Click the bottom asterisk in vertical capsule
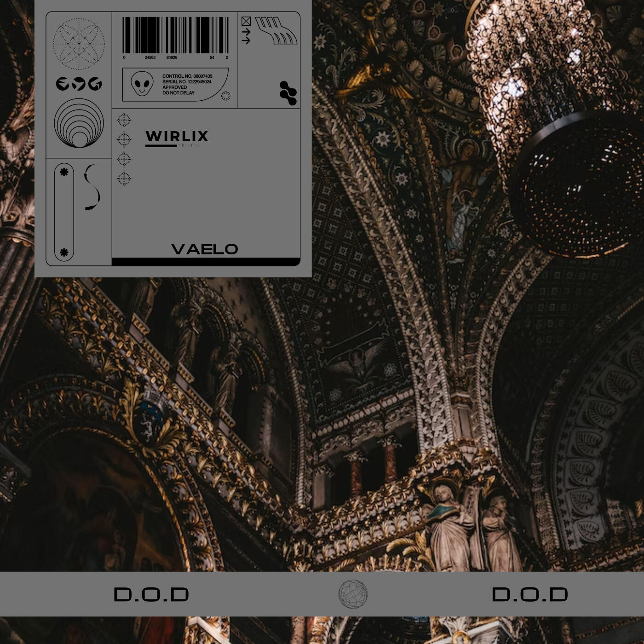Image resolution: width=644 pixels, height=644 pixels. coord(64,252)
